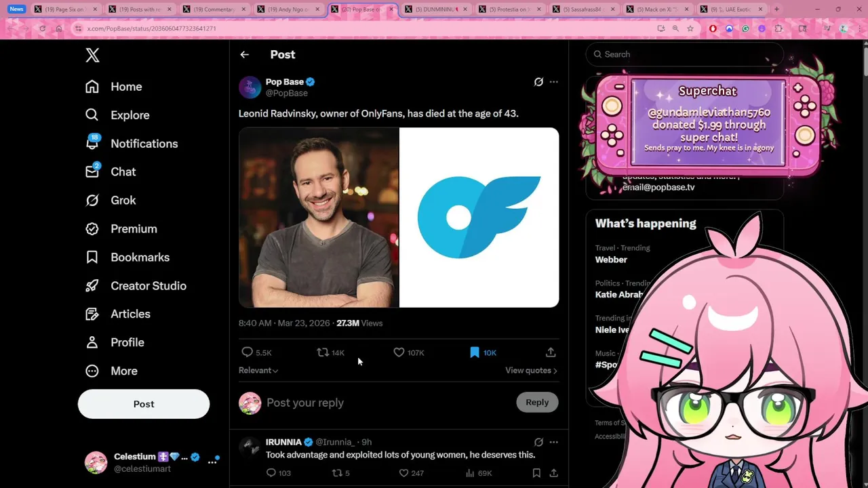
Task: Open Notifications with 18 badge
Action: 132,143
